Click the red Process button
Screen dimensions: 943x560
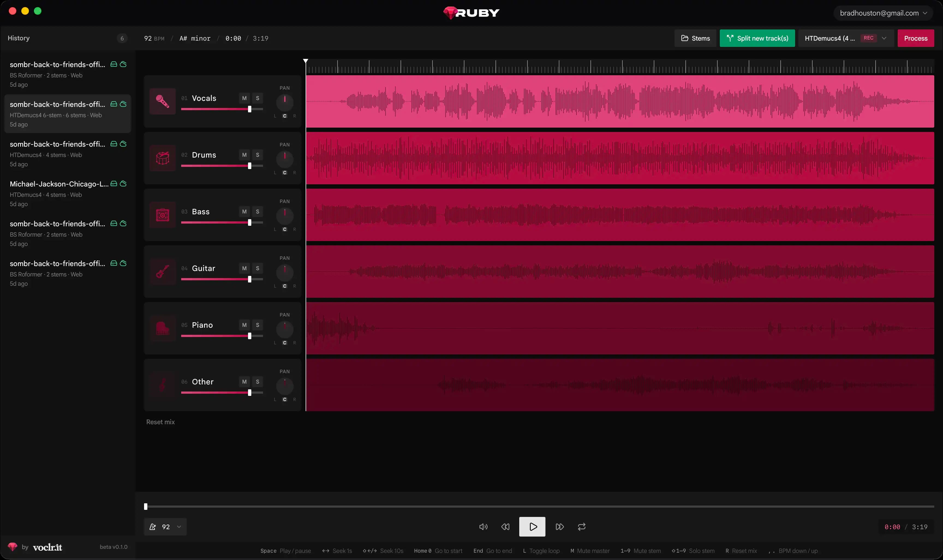point(916,38)
